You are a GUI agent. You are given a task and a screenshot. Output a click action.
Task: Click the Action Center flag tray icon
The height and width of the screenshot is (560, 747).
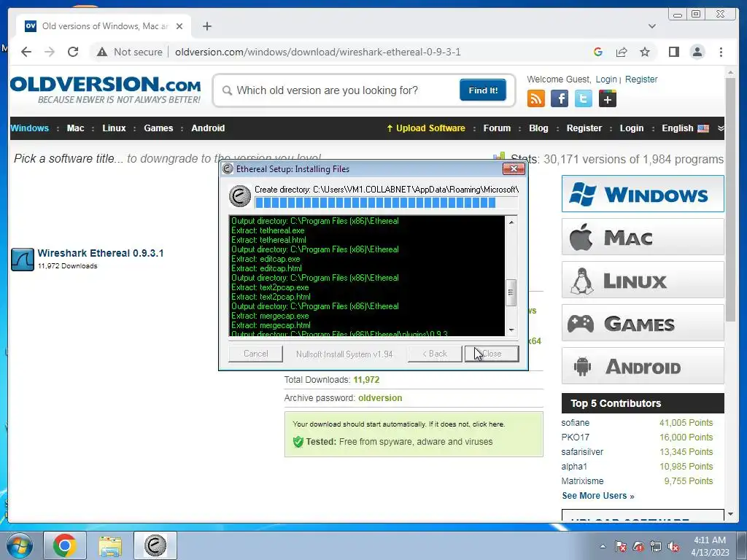pos(620,546)
